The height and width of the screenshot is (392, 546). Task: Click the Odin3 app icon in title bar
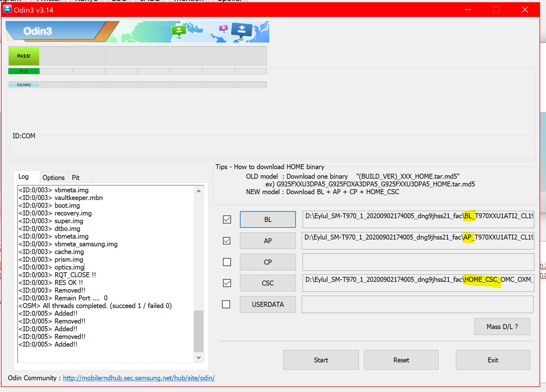[7, 10]
